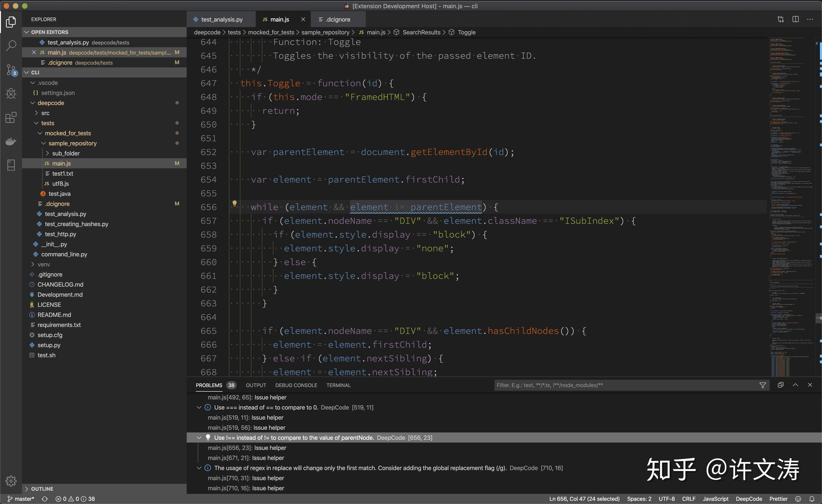Click the master branch indicator
The width and height of the screenshot is (822, 504).
click(x=21, y=499)
